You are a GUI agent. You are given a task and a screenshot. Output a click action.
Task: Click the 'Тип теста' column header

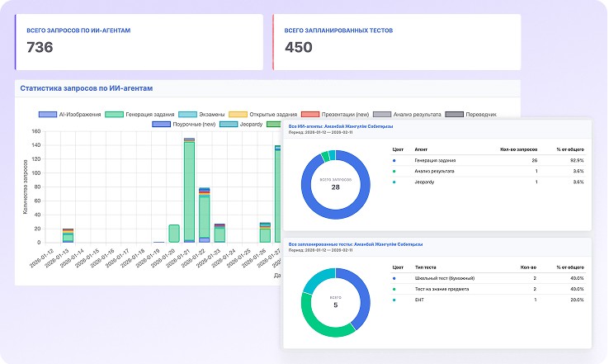(425, 267)
